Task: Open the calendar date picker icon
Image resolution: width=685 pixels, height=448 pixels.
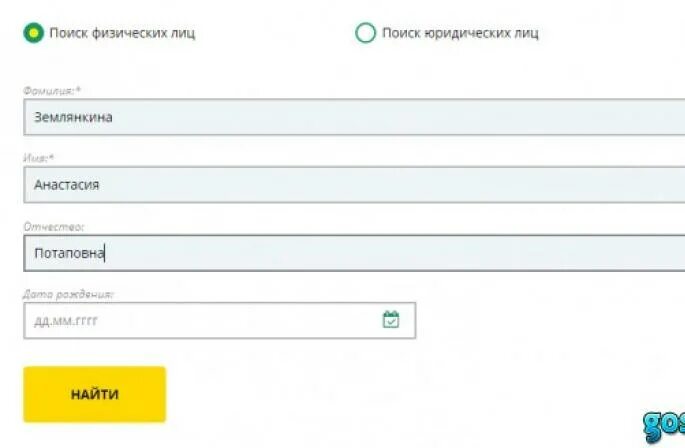Action: (391, 320)
